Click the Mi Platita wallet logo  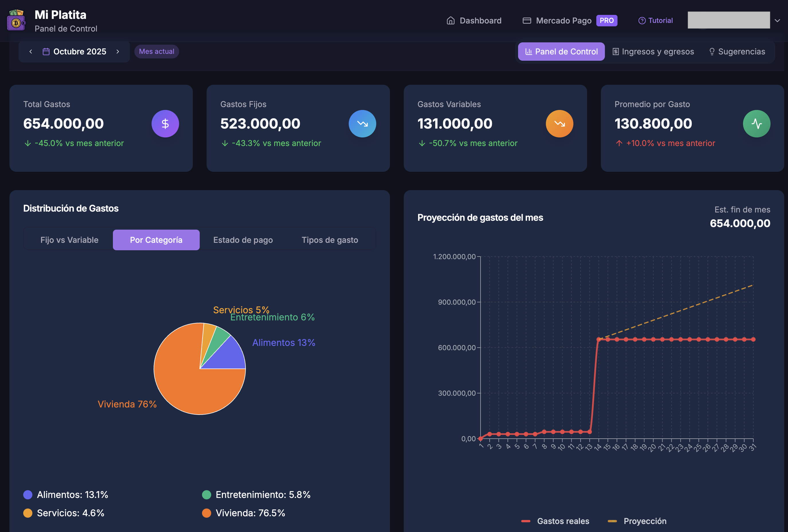[x=16, y=20]
